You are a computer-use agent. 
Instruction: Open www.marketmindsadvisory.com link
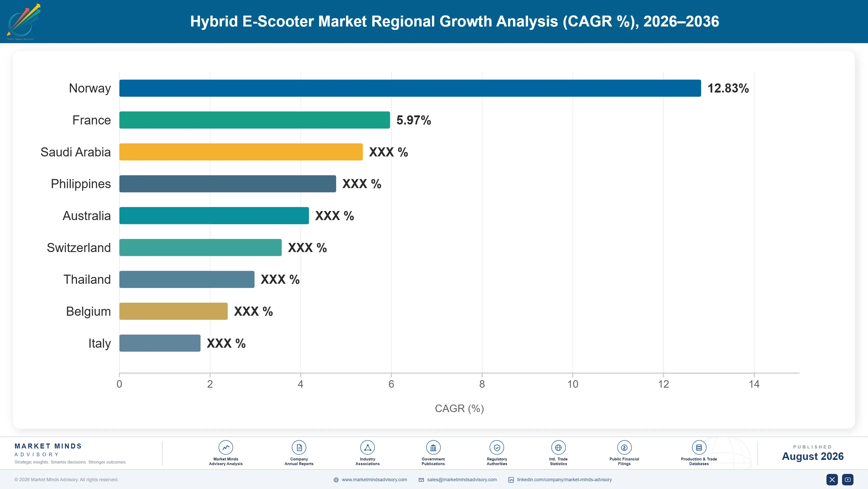click(x=374, y=480)
